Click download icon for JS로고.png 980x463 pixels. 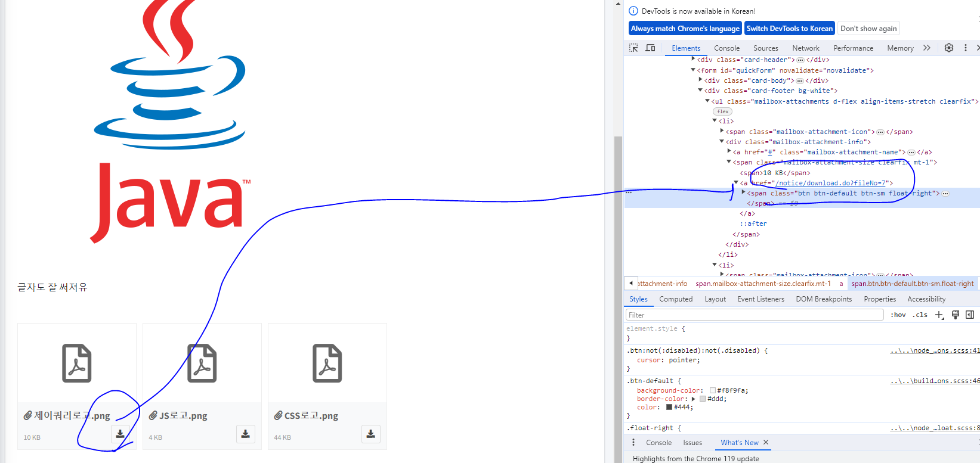[246, 434]
